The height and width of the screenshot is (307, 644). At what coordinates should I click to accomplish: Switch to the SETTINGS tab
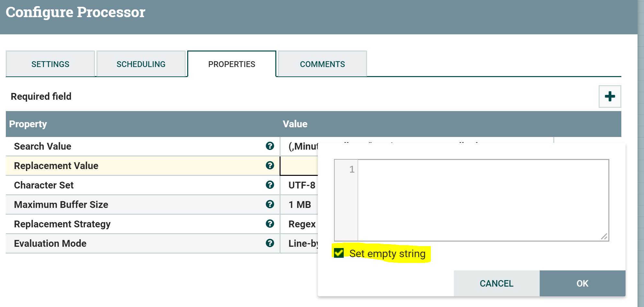(50, 64)
